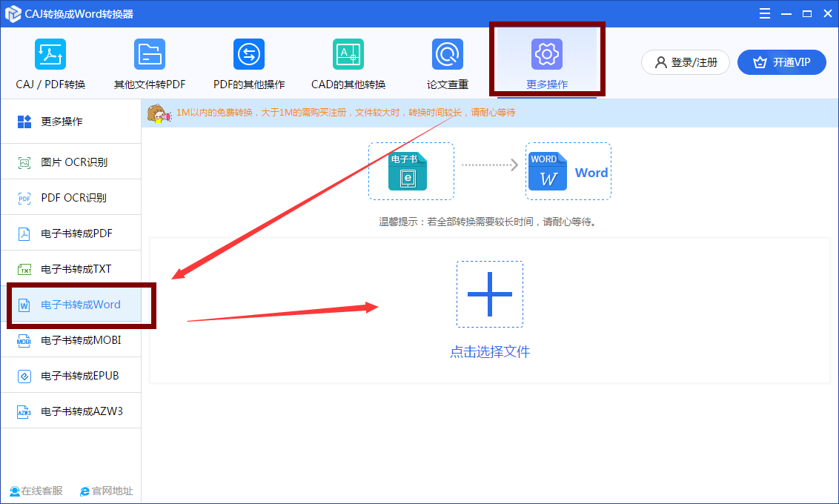
Task: Click the 在线客服 headset icon
Action: click(x=14, y=491)
